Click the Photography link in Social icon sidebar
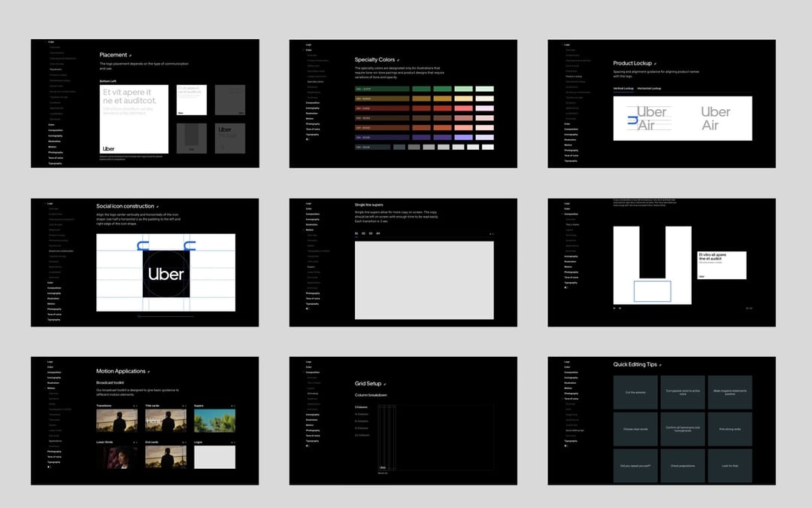Screen dimensions: 812x508 click(54, 309)
